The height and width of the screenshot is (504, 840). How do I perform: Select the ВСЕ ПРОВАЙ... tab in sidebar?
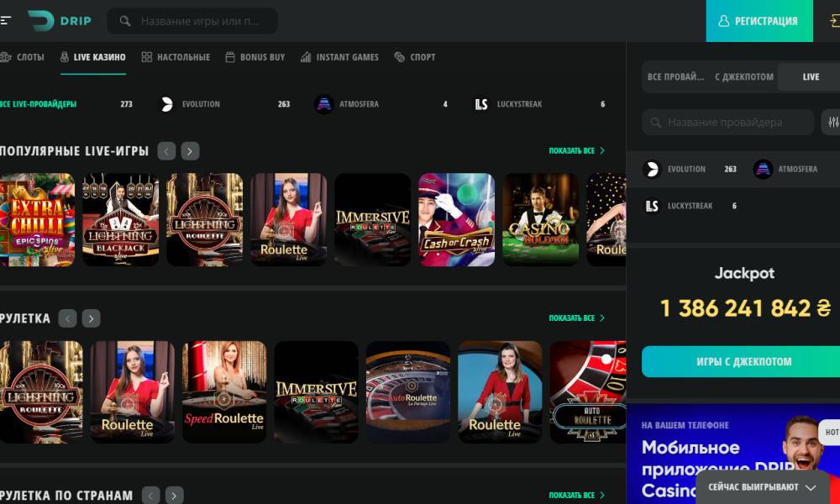675,76
